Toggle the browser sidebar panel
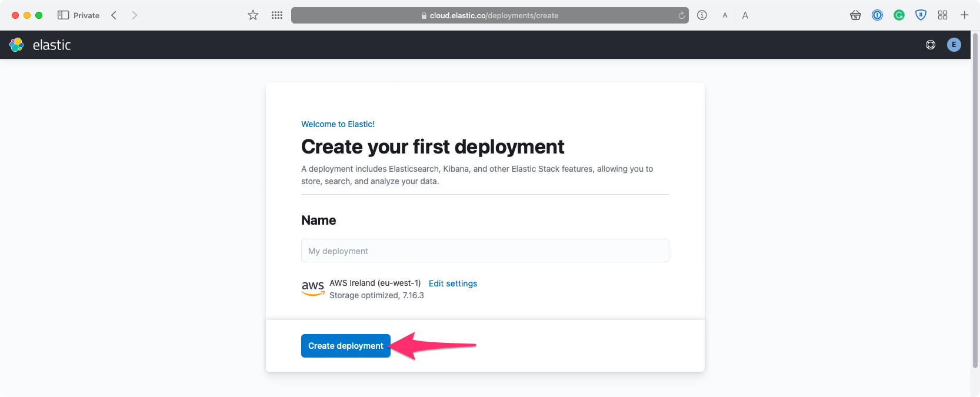Image resolution: width=980 pixels, height=397 pixels. tap(63, 15)
